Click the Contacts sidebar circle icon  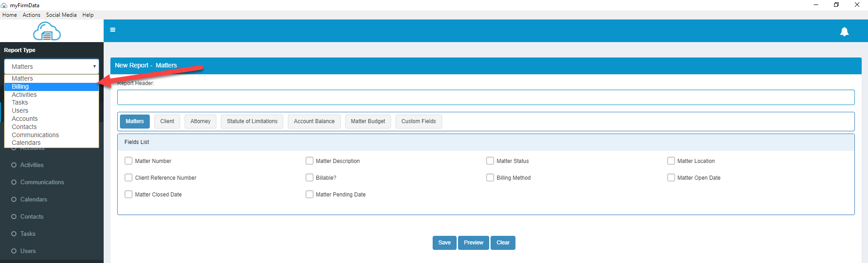pos(14,217)
